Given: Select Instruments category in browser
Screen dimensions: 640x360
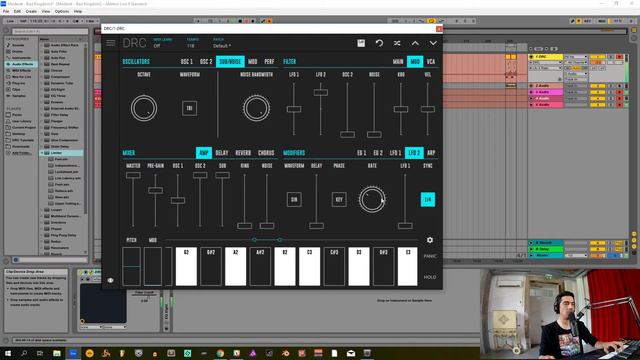Looking at the screenshot, I should pyautogui.click(x=20, y=58).
